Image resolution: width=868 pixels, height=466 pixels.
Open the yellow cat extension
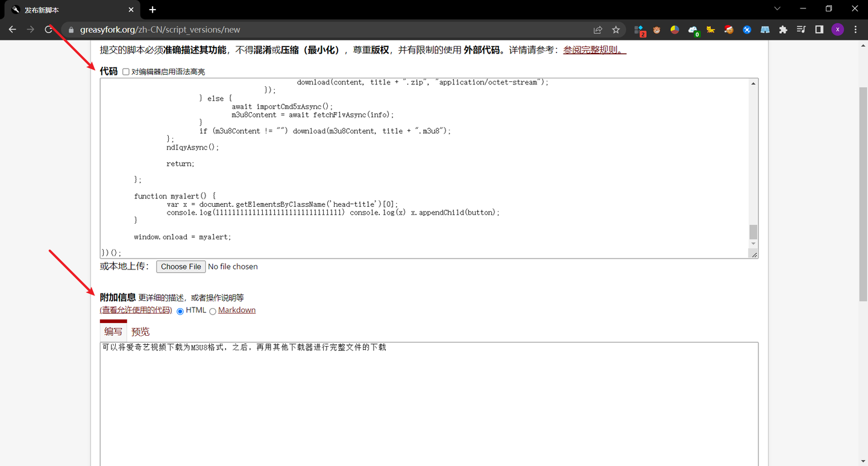711,30
